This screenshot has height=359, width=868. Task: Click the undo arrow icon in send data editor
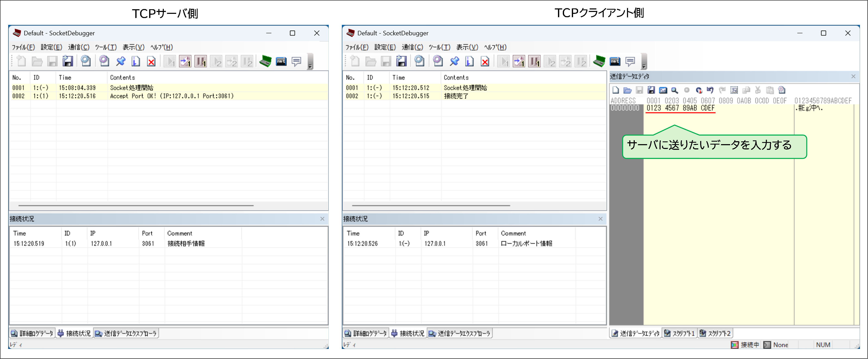click(710, 90)
